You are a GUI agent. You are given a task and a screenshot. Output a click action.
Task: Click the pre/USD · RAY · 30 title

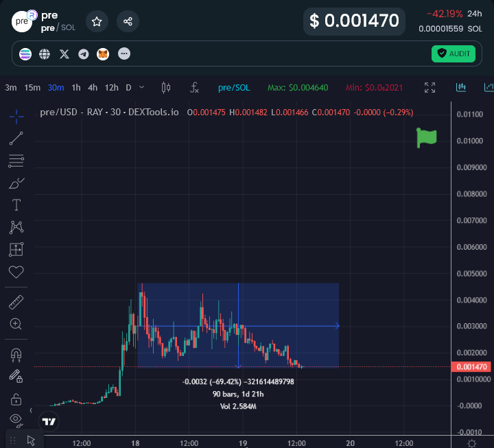109,112
